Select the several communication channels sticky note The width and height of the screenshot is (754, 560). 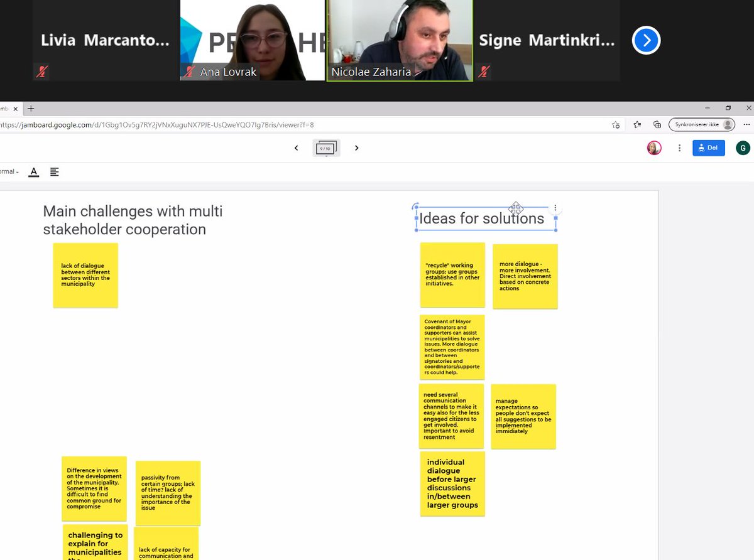tap(451, 416)
